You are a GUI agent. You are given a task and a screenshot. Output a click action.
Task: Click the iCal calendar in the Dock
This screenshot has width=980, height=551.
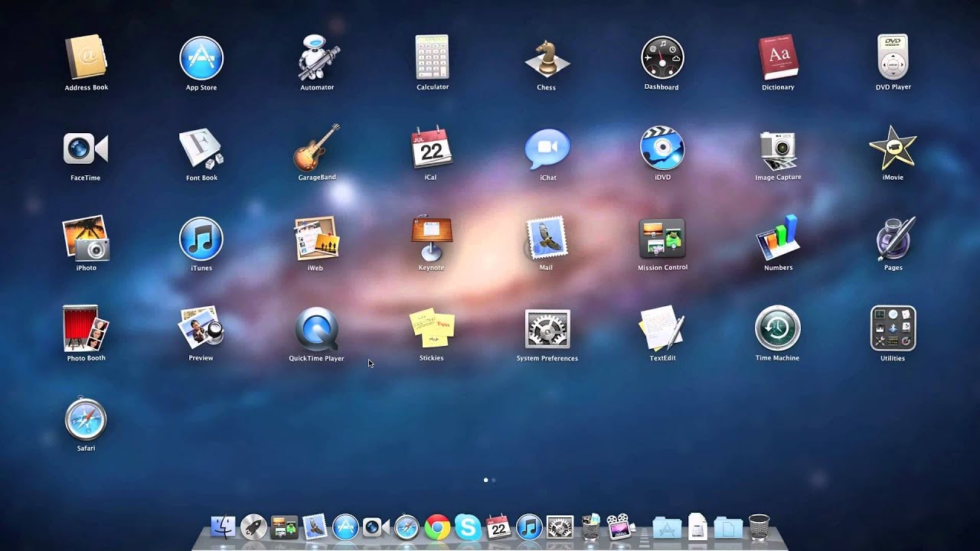tap(498, 527)
